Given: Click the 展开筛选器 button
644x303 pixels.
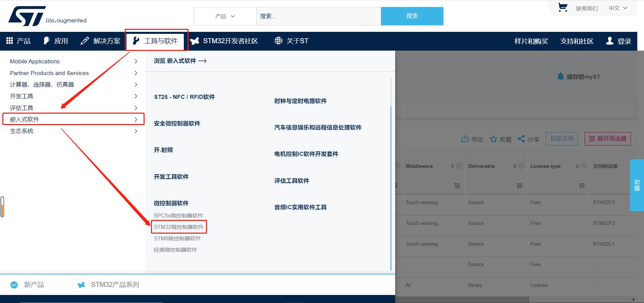Looking at the screenshot, I should (x=608, y=138).
